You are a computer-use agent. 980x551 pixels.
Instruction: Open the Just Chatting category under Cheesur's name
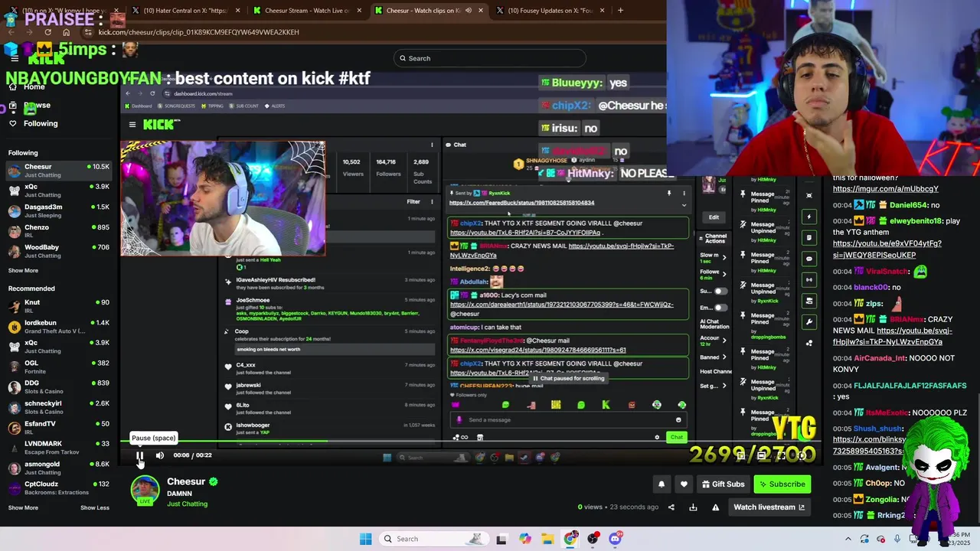pyautogui.click(x=187, y=504)
